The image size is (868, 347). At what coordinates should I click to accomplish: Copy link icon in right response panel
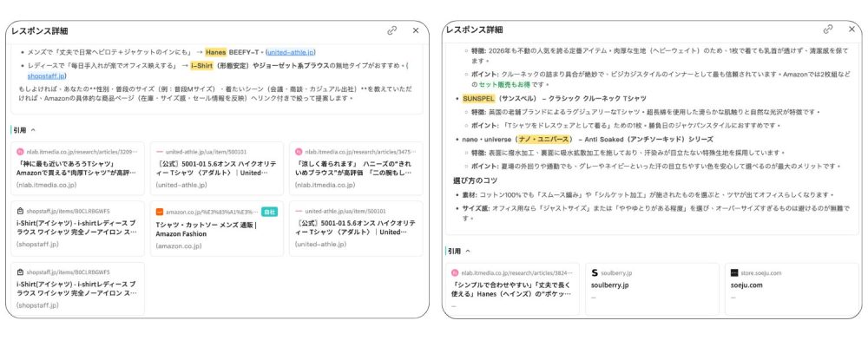coord(827,29)
